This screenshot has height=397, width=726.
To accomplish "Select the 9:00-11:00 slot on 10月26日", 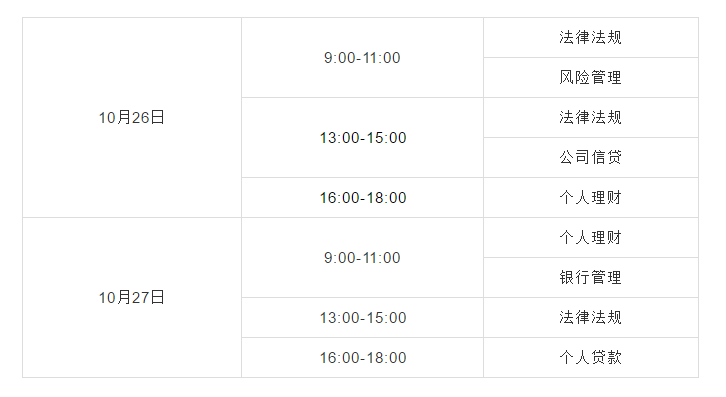I will (x=362, y=58).
